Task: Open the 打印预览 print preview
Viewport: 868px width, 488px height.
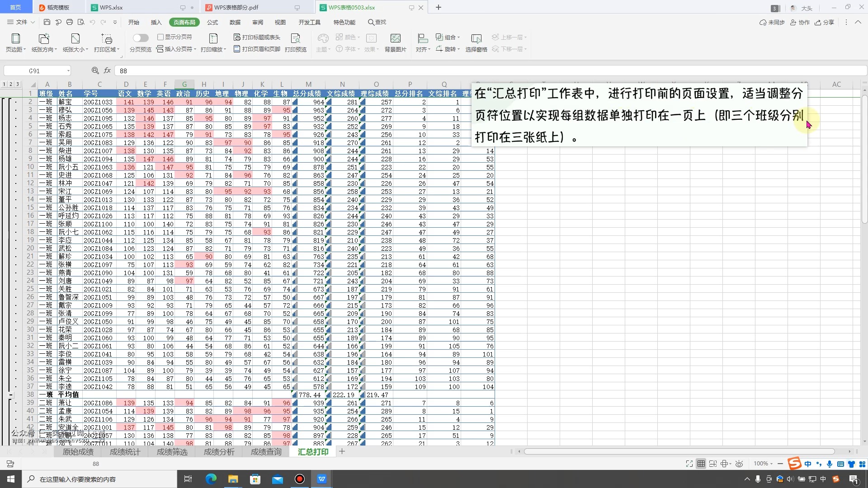Action: 296,42
